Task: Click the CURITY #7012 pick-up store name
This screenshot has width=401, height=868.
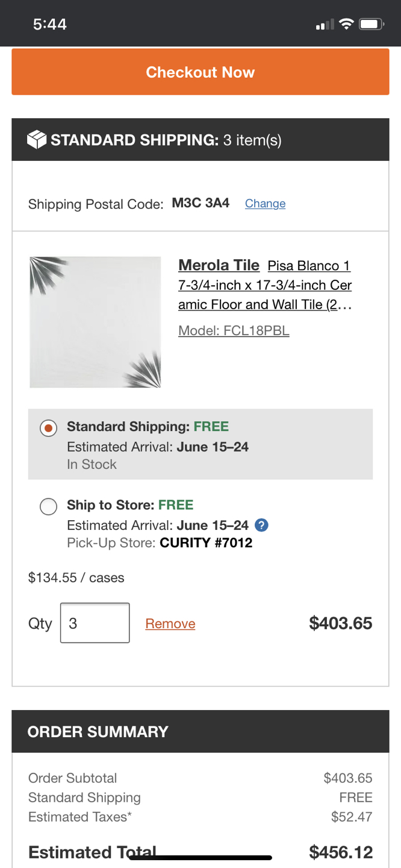Action: coord(206,543)
